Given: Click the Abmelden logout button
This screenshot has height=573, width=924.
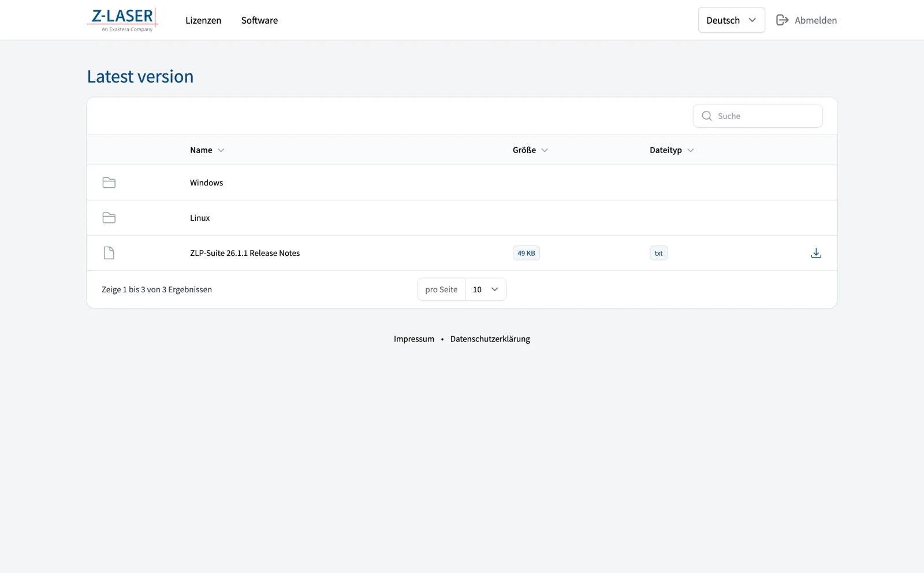Looking at the screenshot, I should (x=815, y=20).
